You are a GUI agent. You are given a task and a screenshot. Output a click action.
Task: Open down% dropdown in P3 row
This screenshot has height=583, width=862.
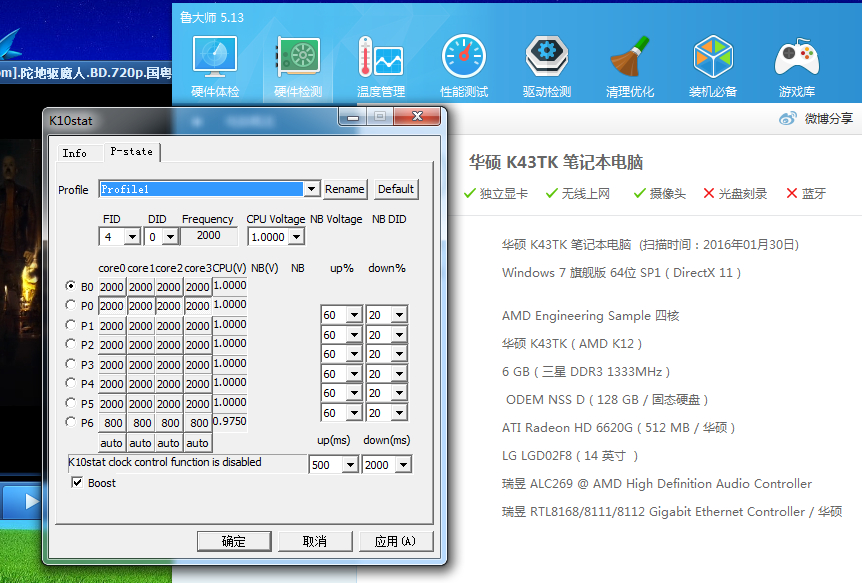400,373
